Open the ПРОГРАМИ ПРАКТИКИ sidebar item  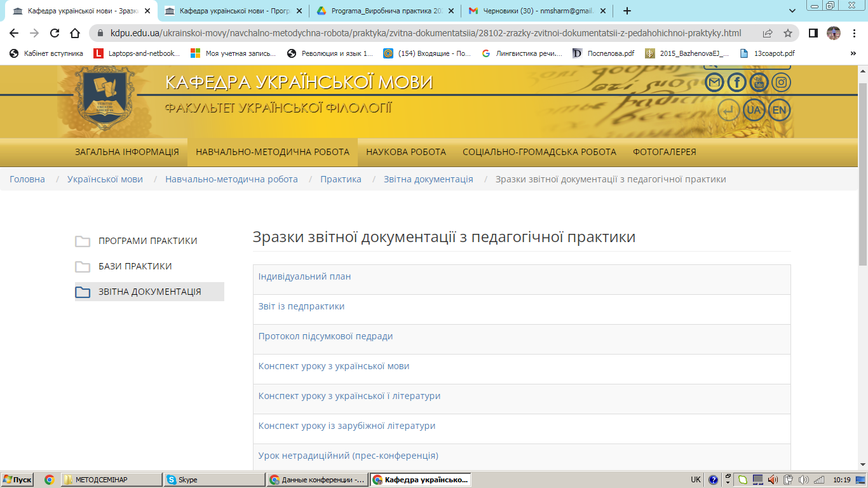click(x=149, y=241)
